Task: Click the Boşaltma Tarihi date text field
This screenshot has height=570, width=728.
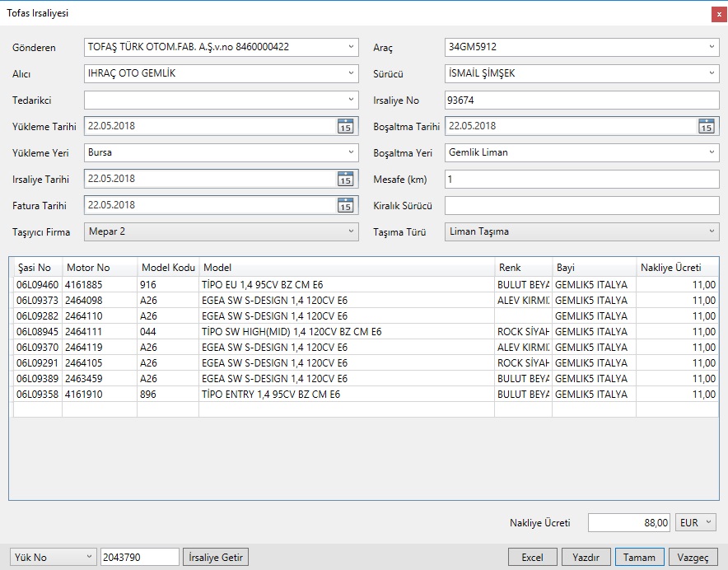Action: [571, 126]
